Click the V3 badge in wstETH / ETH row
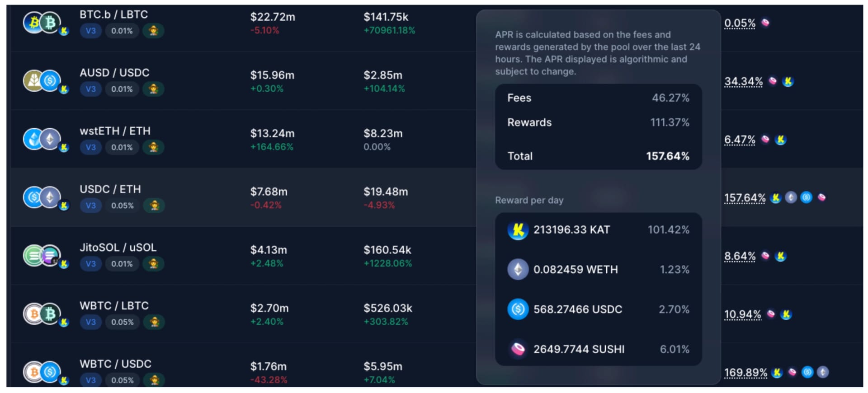 tap(91, 147)
